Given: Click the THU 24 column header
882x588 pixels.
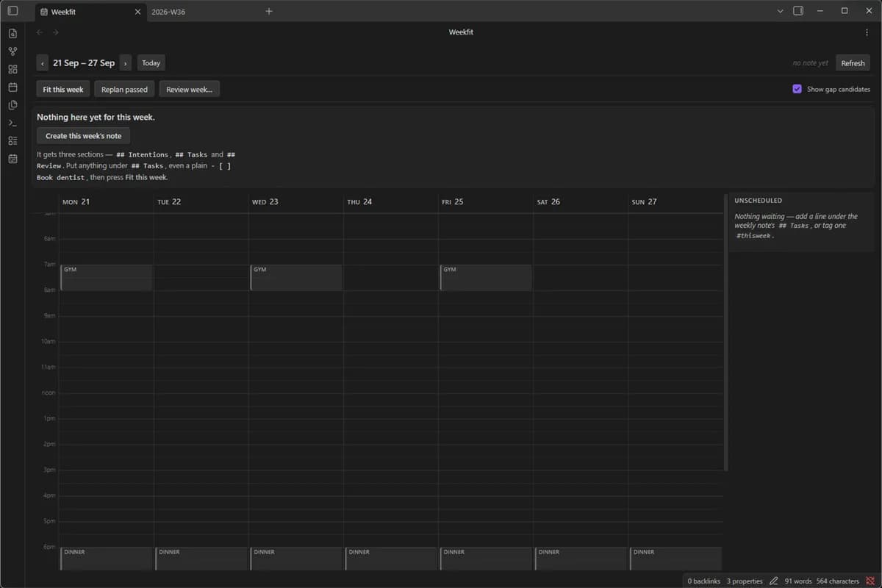Looking at the screenshot, I should [x=390, y=202].
